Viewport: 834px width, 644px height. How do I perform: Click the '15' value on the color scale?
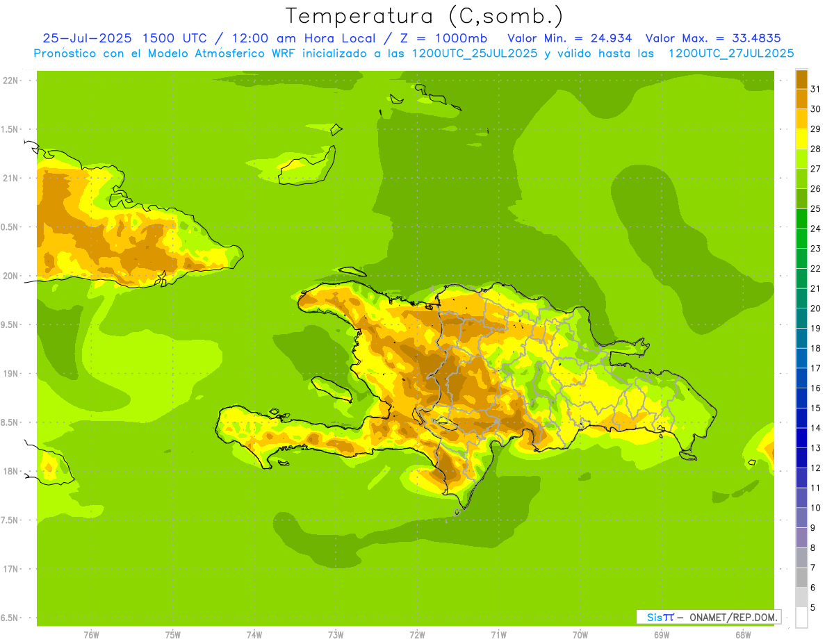[815, 408]
